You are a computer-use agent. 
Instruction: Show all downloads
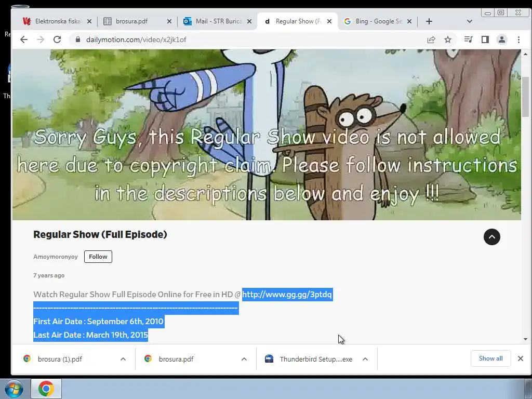(x=490, y=358)
